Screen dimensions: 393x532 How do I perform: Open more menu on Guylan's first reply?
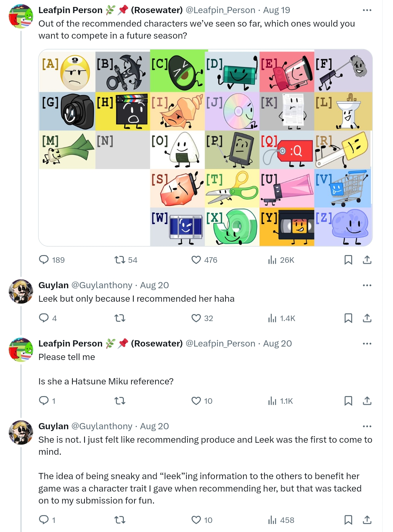(x=367, y=285)
